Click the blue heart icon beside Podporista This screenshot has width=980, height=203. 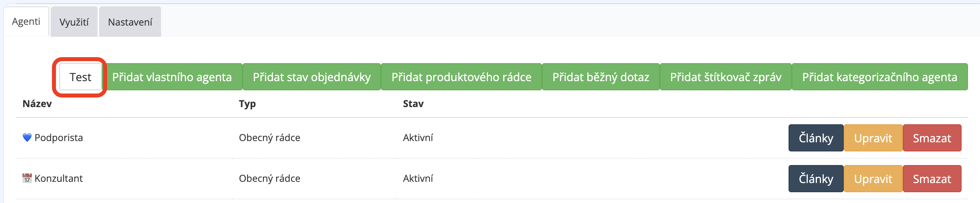(27, 137)
